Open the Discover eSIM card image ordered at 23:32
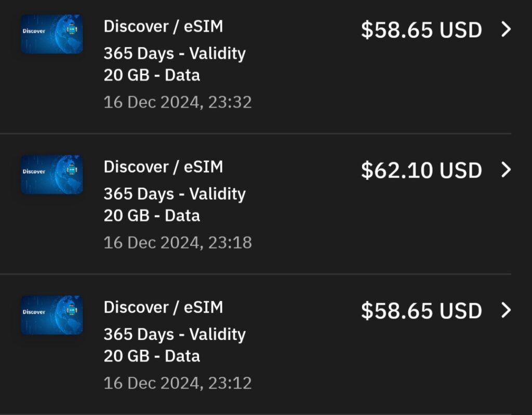Viewport: 532px width, 415px height. tap(51, 34)
